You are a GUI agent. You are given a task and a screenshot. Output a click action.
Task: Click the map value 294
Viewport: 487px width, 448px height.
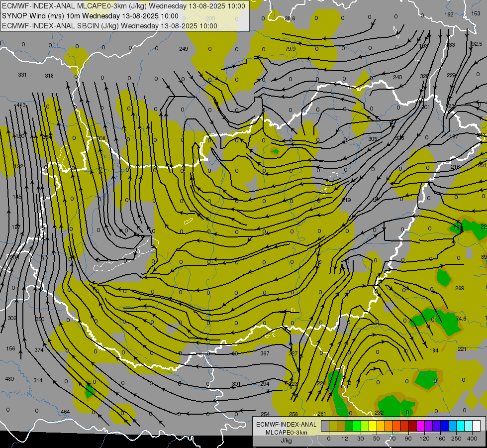[265, 384]
